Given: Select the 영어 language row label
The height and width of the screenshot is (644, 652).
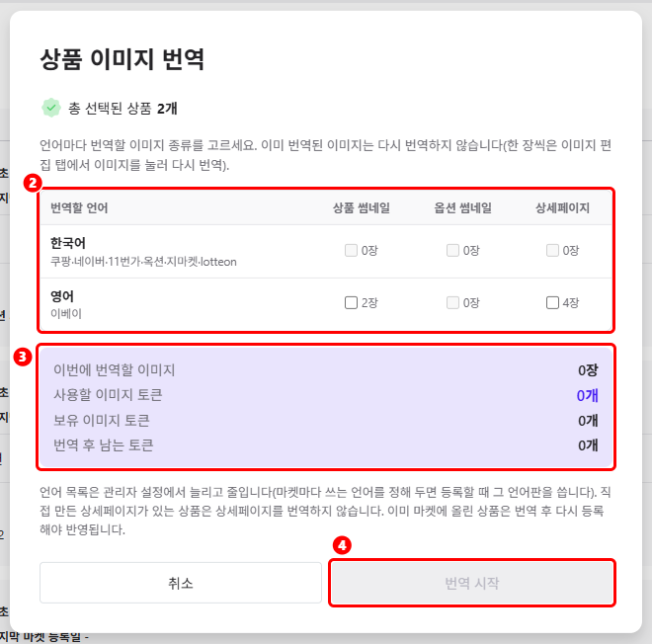Looking at the screenshot, I should point(62,296).
